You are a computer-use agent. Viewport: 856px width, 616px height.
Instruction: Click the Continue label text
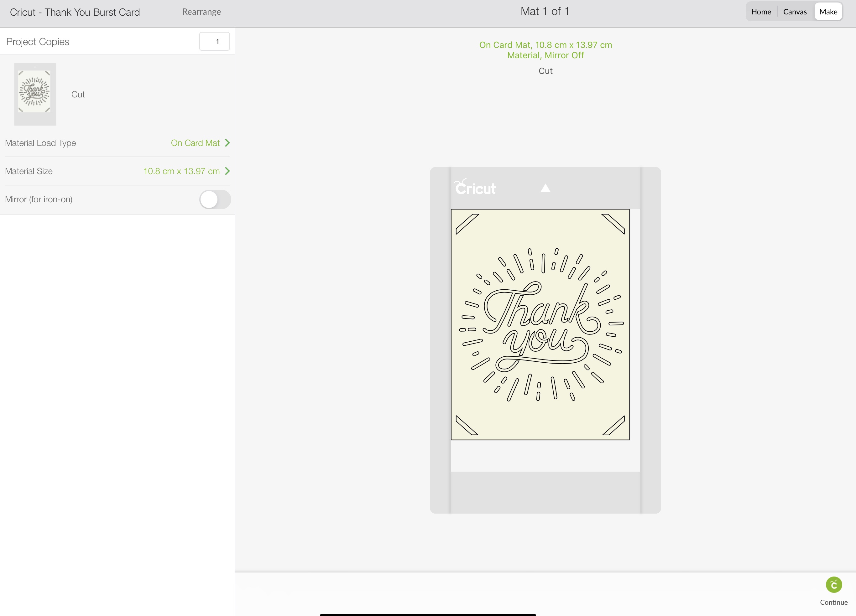click(x=833, y=603)
